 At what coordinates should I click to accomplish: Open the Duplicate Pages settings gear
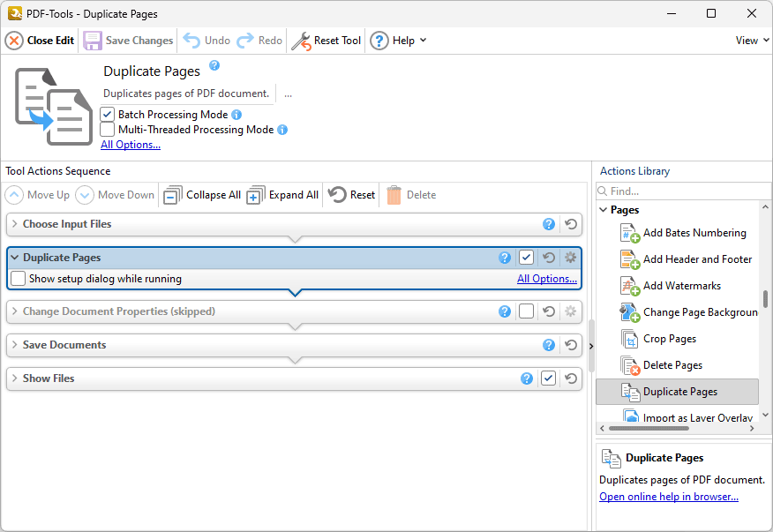point(570,257)
